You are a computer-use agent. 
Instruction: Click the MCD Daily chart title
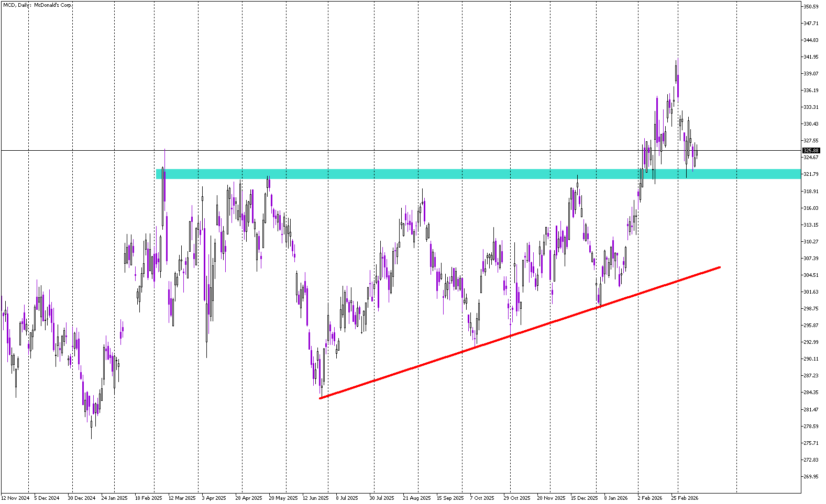point(38,5)
